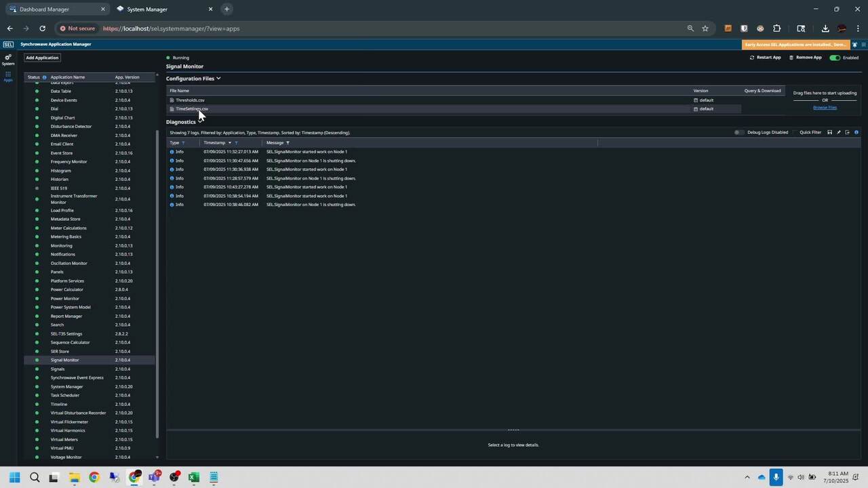Toggle the Enabled switch for Signal Monitor
This screenshot has width=868, height=488.
click(x=835, y=58)
